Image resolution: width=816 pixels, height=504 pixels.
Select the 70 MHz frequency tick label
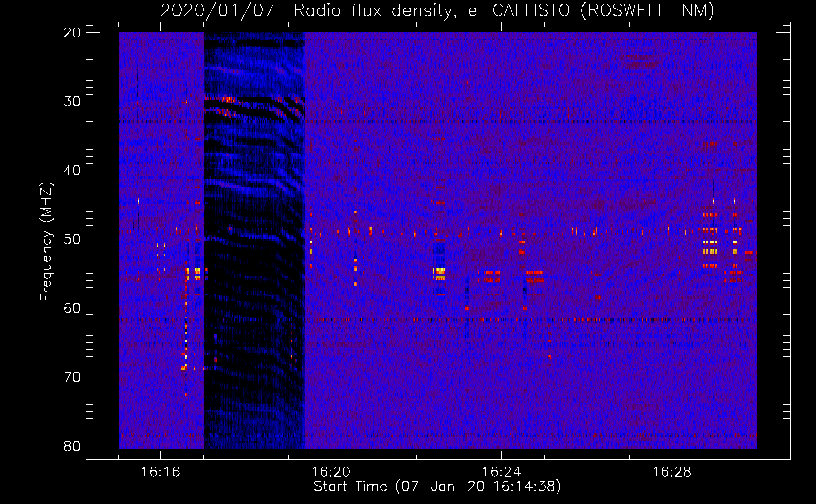72,377
